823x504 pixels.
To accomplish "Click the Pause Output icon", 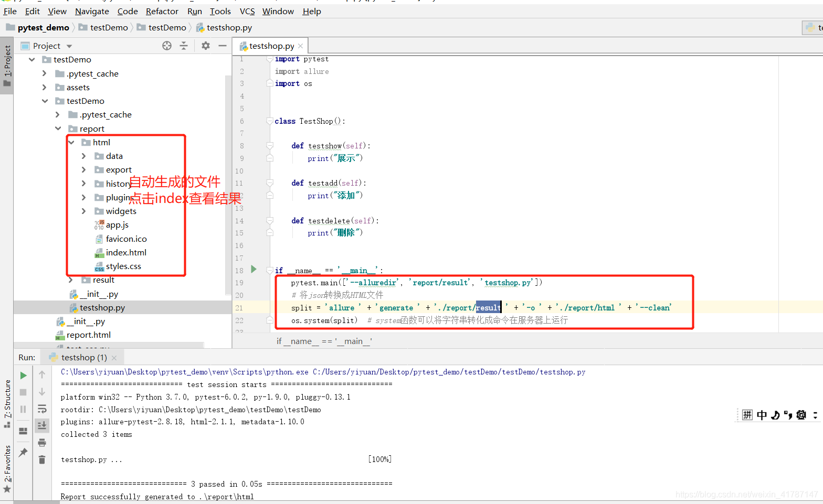I will click(23, 409).
